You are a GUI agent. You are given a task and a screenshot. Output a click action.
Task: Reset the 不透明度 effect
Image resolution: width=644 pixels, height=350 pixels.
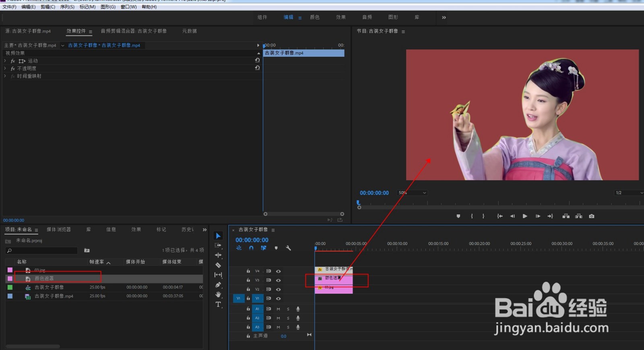pos(257,68)
